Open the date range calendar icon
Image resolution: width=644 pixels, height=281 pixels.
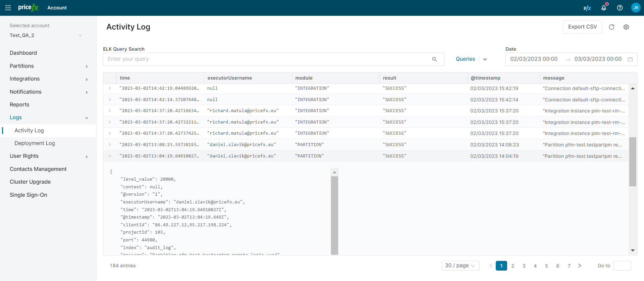pos(630,59)
